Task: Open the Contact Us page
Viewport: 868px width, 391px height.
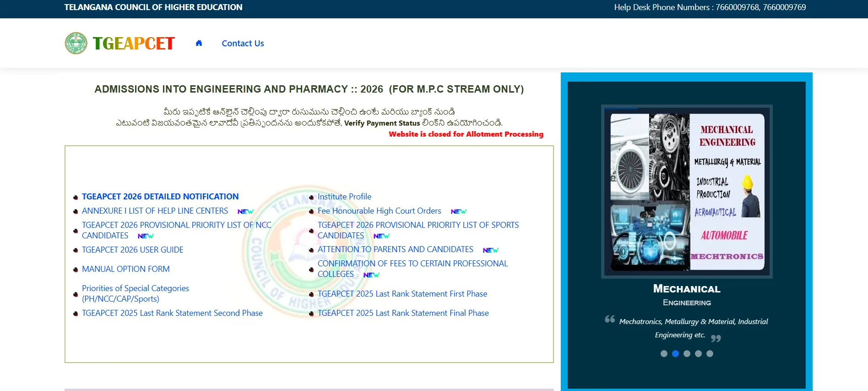Action: coord(243,43)
